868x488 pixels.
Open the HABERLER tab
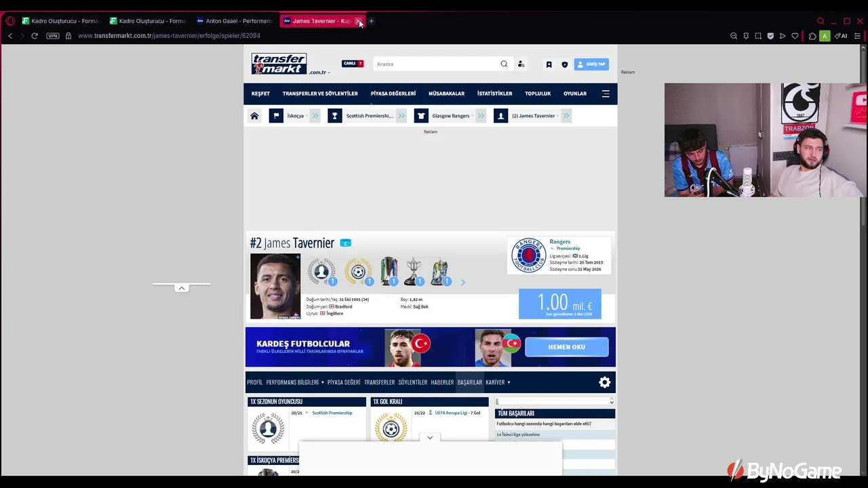[442, 382]
